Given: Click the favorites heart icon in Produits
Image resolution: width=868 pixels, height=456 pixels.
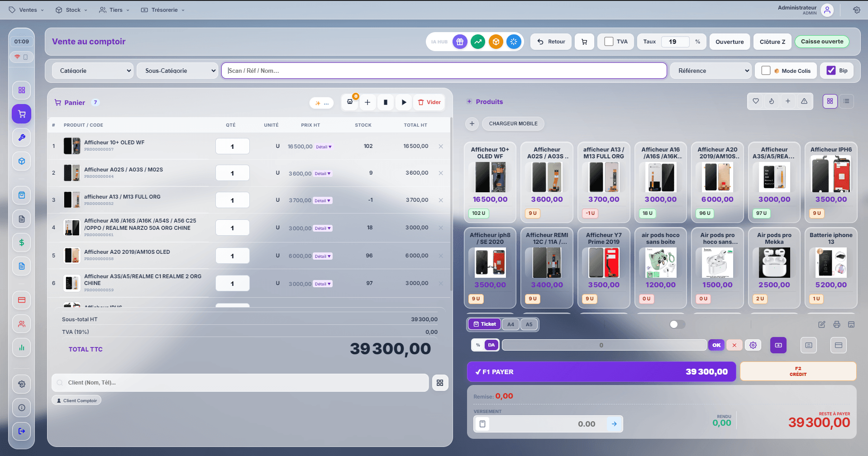Looking at the screenshot, I should click(x=756, y=101).
